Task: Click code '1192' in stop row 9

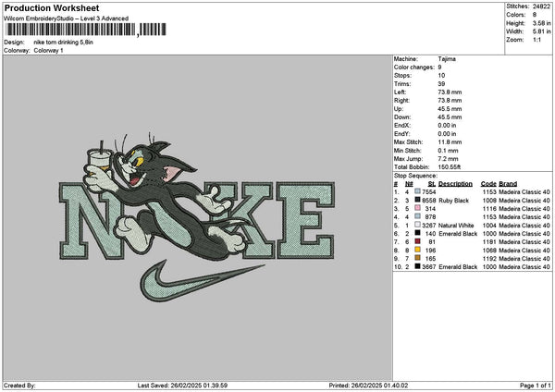Action: tap(489, 258)
